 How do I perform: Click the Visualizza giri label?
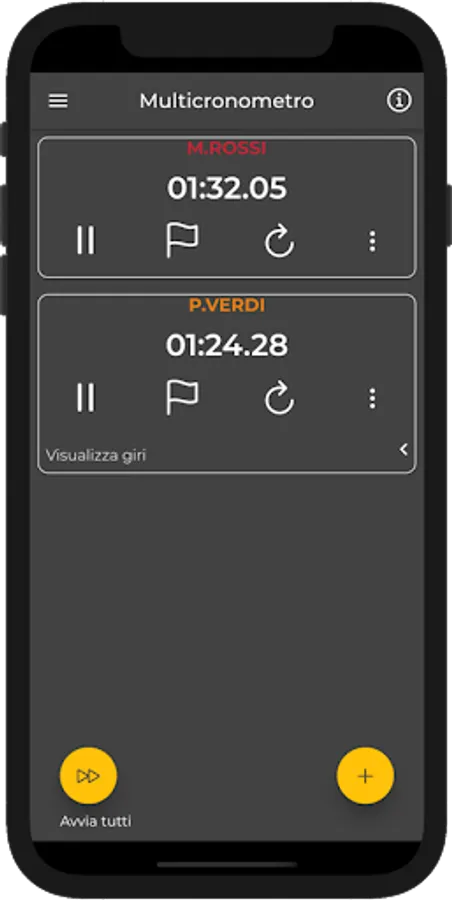96,456
